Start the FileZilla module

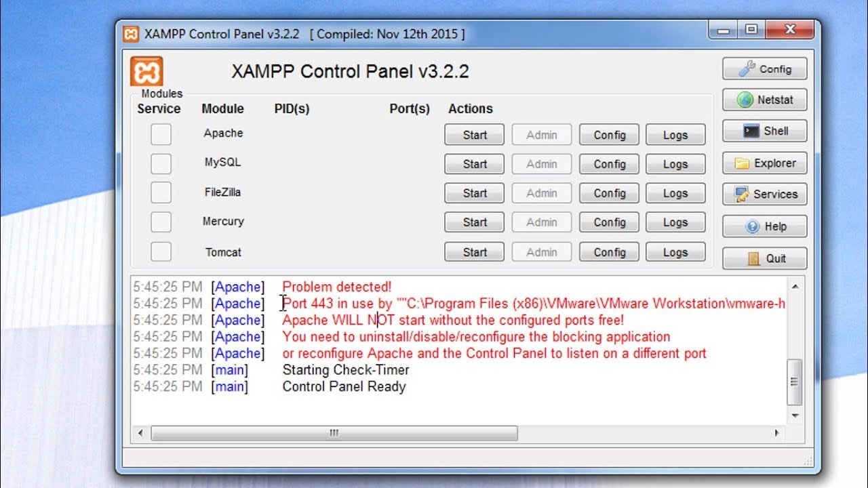pos(475,193)
